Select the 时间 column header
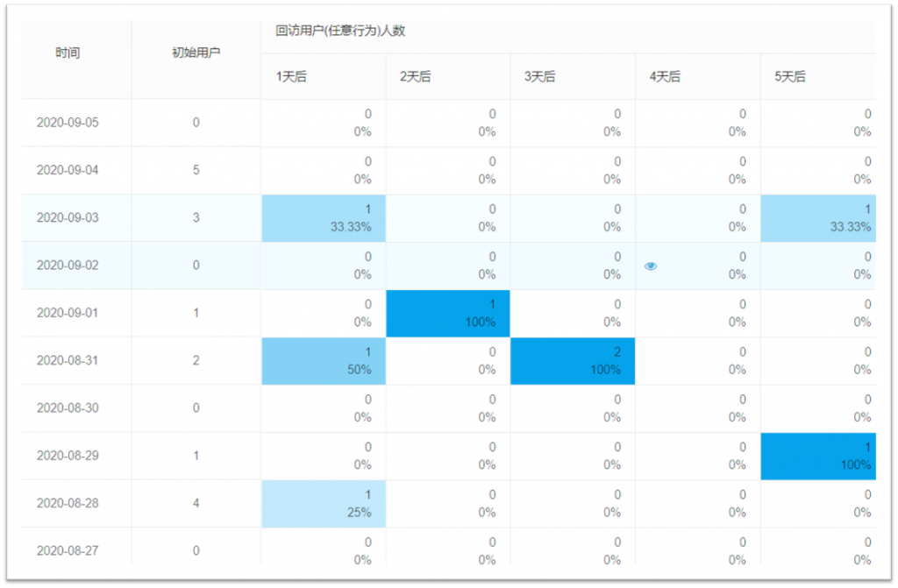The height and width of the screenshot is (588, 898). pyautogui.click(x=68, y=53)
